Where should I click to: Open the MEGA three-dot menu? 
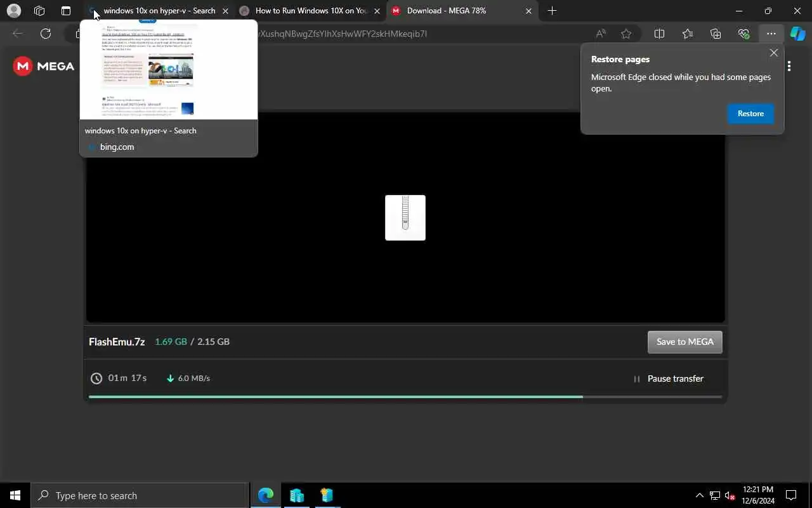click(x=789, y=66)
